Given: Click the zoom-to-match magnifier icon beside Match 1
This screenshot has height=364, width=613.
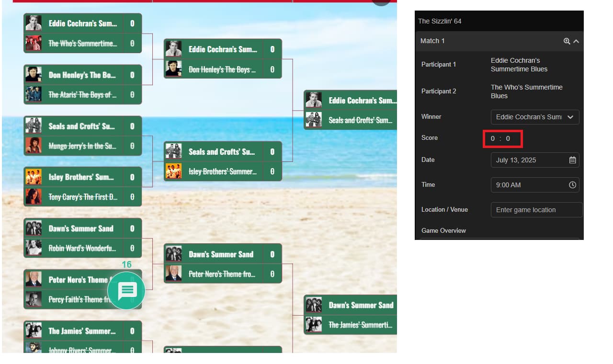Looking at the screenshot, I should tap(567, 41).
